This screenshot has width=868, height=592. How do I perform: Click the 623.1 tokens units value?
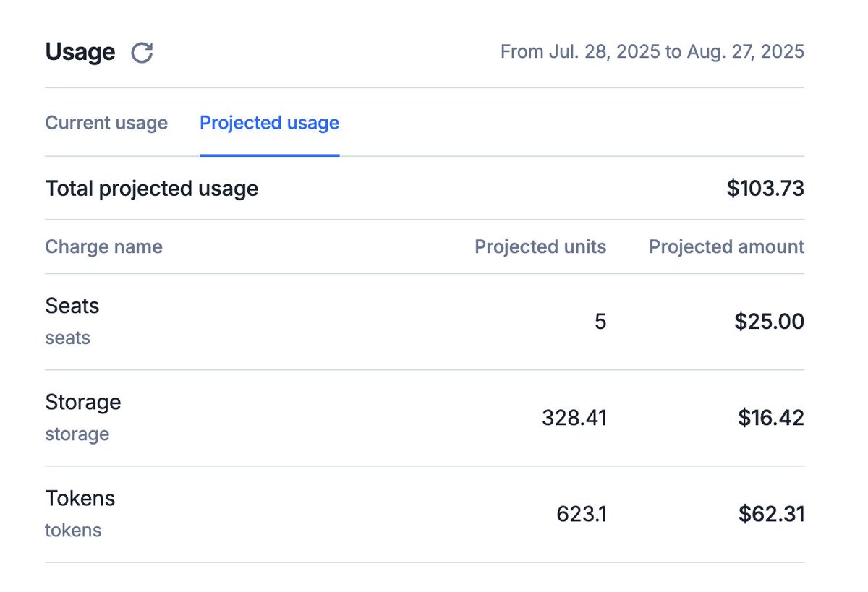coord(581,514)
